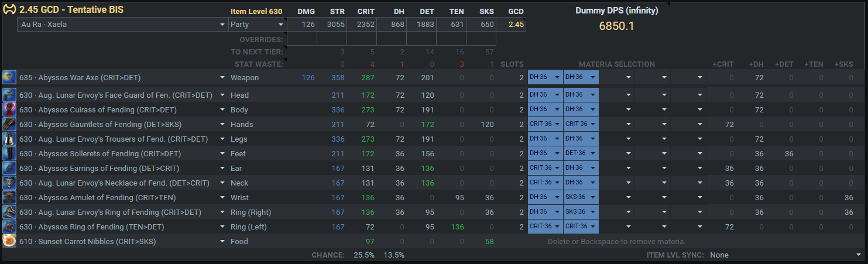
Task: Open the empty third weapon materia slot
Action: pos(616,78)
